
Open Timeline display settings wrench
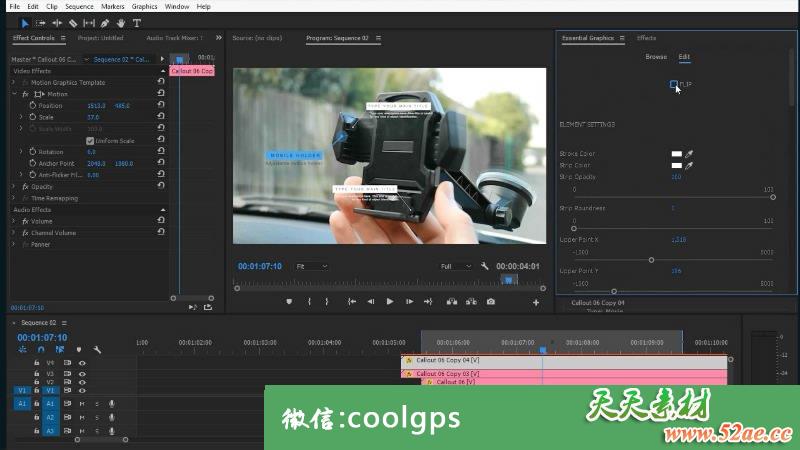click(x=97, y=349)
